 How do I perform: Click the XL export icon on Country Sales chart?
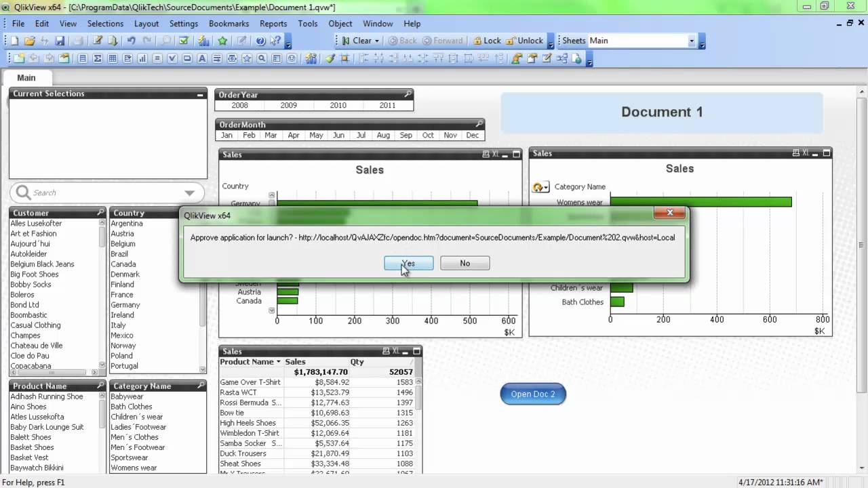(x=497, y=154)
